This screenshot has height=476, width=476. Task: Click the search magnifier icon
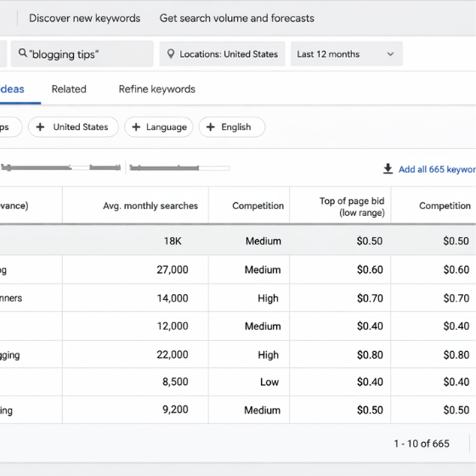tap(23, 53)
